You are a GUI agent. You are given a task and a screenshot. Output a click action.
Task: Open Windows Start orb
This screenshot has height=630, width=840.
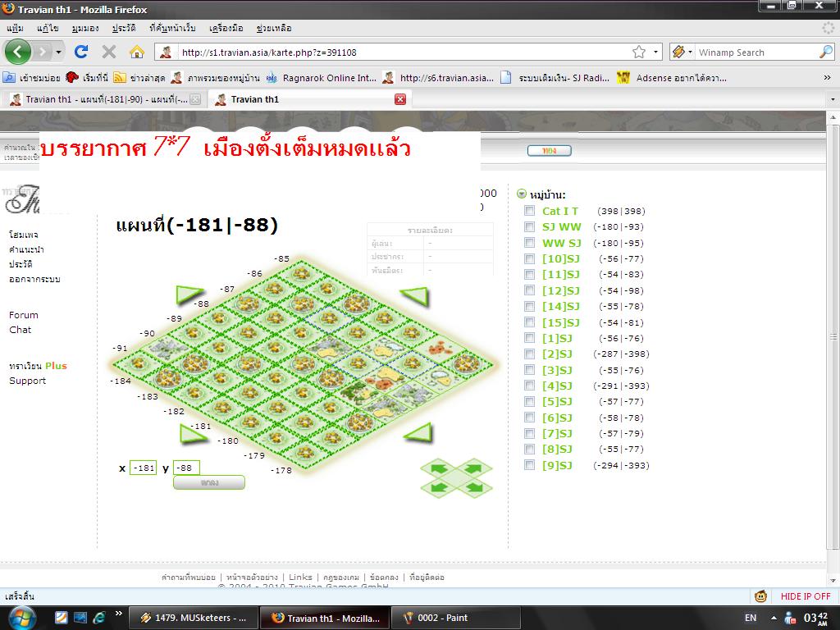[22, 618]
